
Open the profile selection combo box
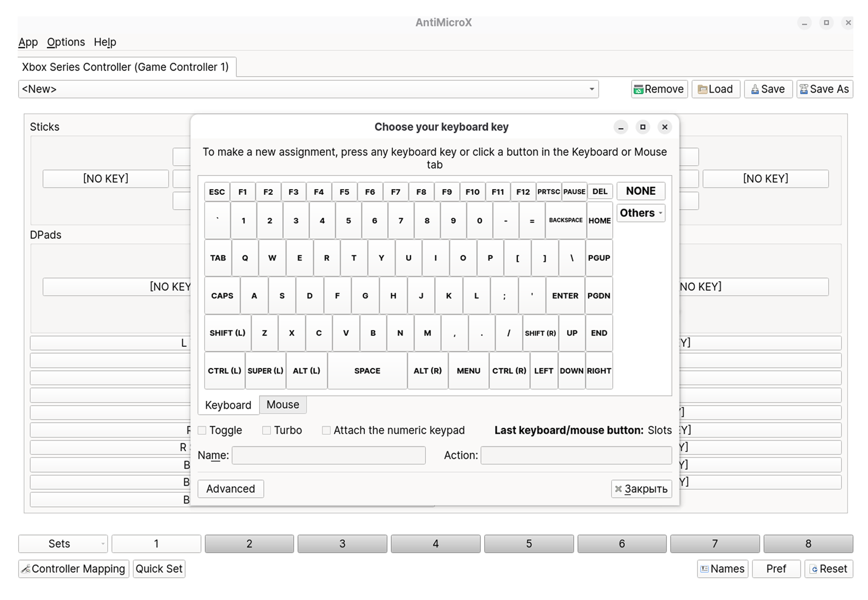308,89
